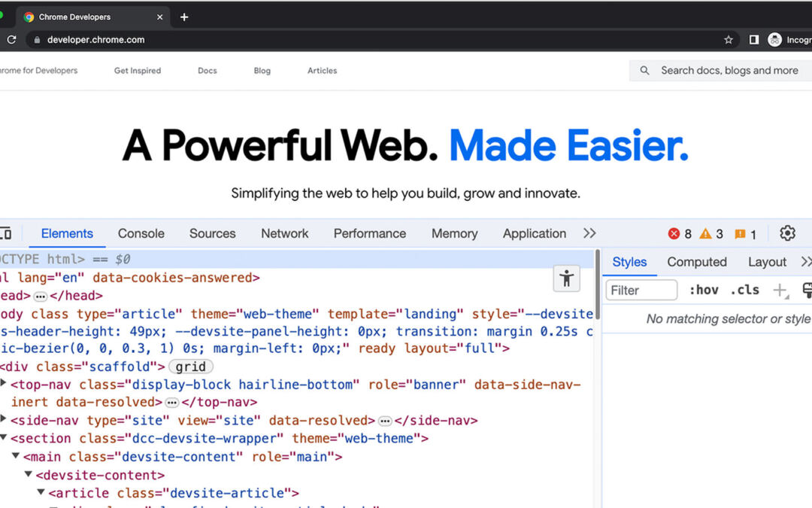Click Get Inspired in the header
Screen dimensions: 812x508
137,70
